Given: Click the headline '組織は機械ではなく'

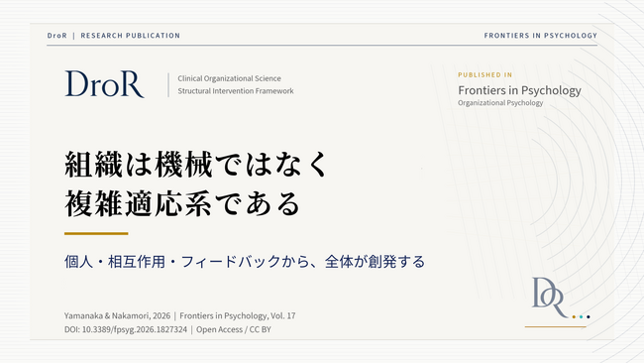Looking at the screenshot, I should (197, 165).
